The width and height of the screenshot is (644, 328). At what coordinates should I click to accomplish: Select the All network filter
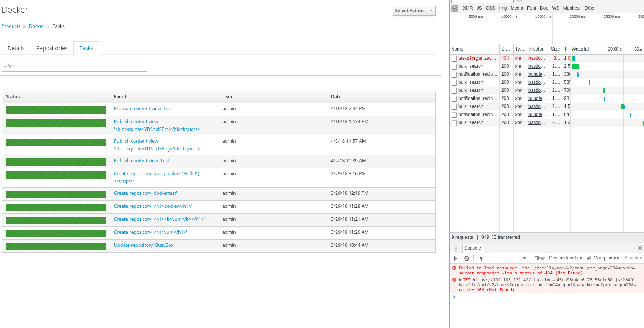(455, 8)
